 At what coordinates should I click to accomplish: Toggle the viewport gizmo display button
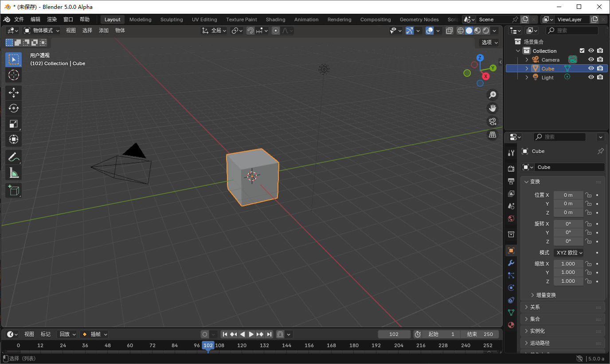pos(410,31)
